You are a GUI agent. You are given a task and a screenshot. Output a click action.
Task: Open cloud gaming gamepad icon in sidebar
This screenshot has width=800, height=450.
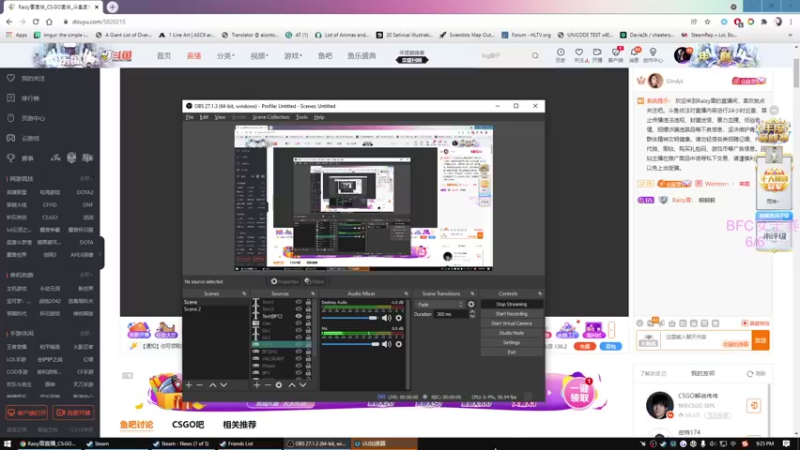pyautogui.click(x=11, y=138)
